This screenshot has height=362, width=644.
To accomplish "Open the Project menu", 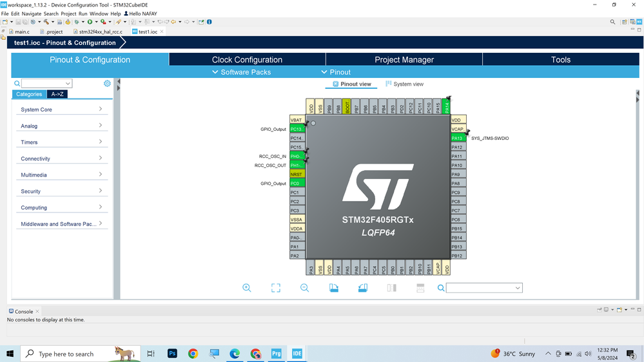I will click(68, 14).
